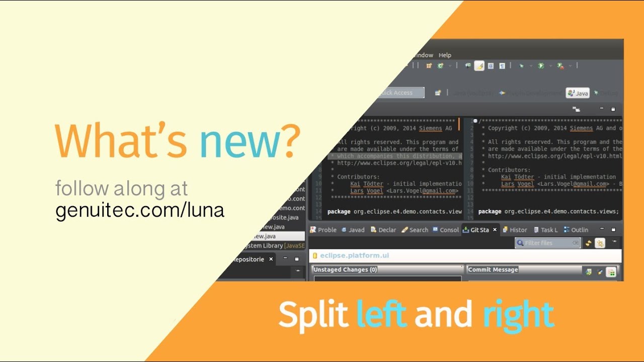Minimize the editor area

(602, 109)
